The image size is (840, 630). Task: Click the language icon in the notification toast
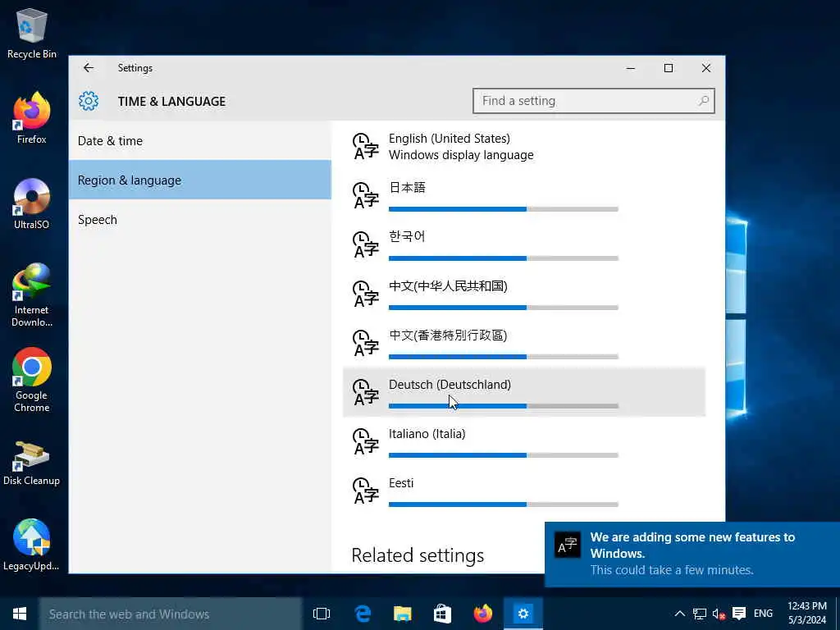(x=567, y=546)
